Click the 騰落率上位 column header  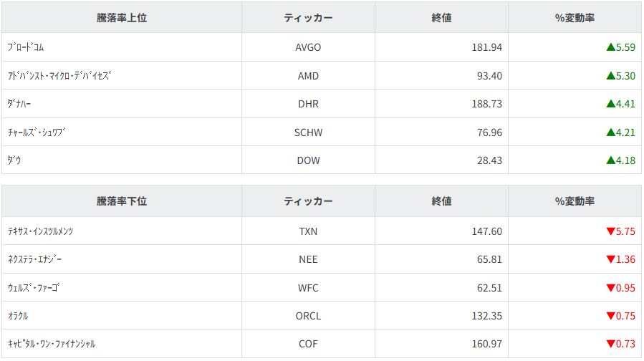tap(122, 18)
